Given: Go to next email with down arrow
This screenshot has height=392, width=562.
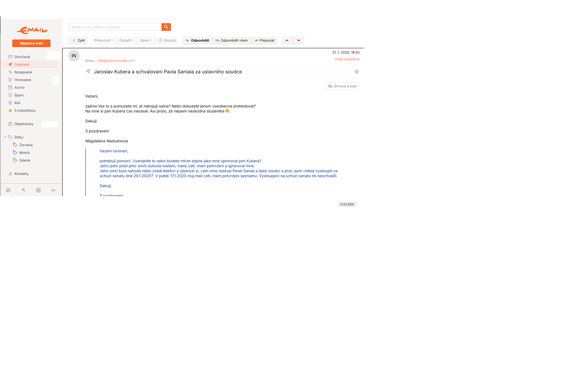Looking at the screenshot, I should coord(298,40).
